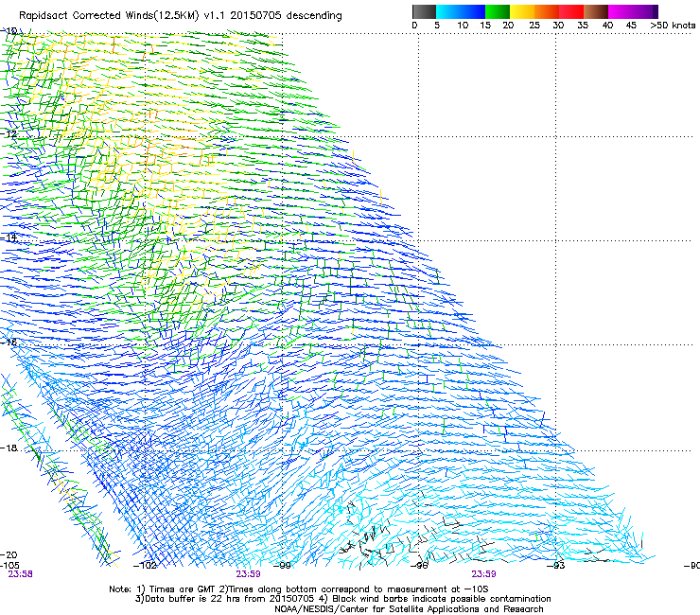700x615 pixels.
Task: Click the "20" legend scale label
Action: point(508,25)
